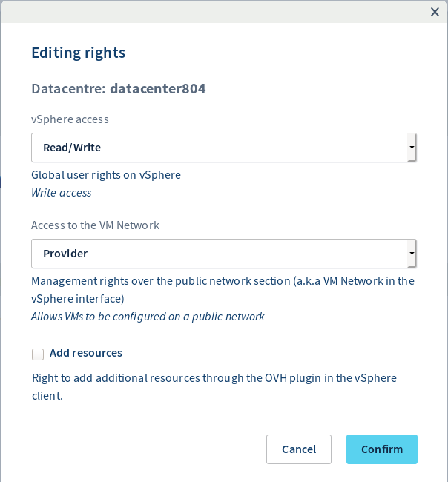The width and height of the screenshot is (448, 482).
Task: Click the Management rights description text
Action: [x=223, y=282]
